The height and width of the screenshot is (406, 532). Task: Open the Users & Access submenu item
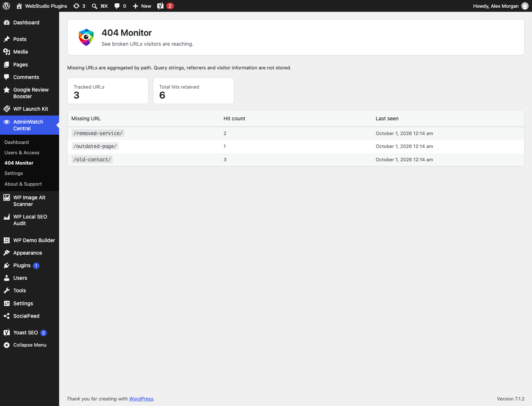click(22, 152)
